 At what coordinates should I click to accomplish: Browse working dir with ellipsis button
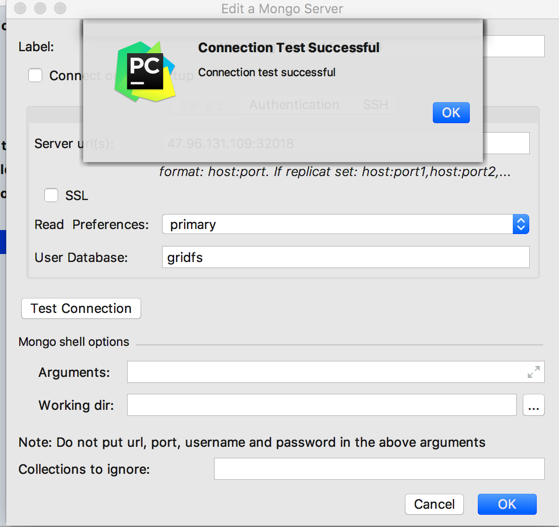(x=533, y=405)
